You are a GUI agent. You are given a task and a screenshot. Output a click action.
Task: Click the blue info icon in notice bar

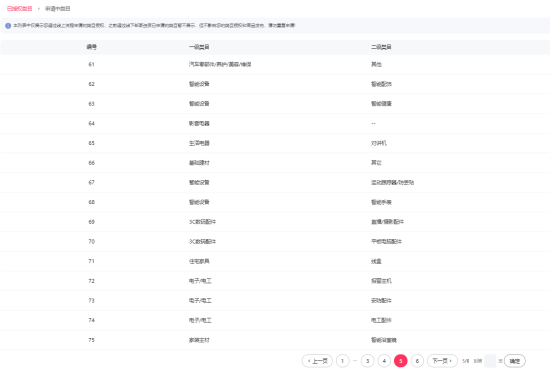pyautogui.click(x=8, y=26)
